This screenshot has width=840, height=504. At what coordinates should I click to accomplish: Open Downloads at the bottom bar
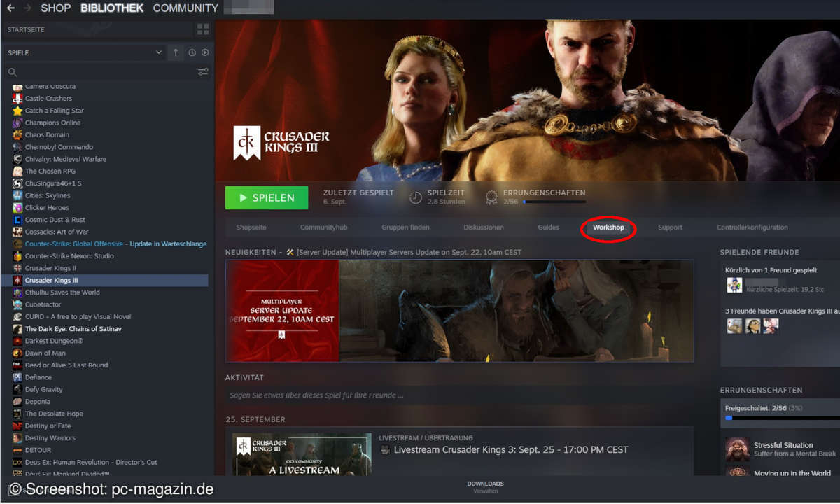[485, 484]
